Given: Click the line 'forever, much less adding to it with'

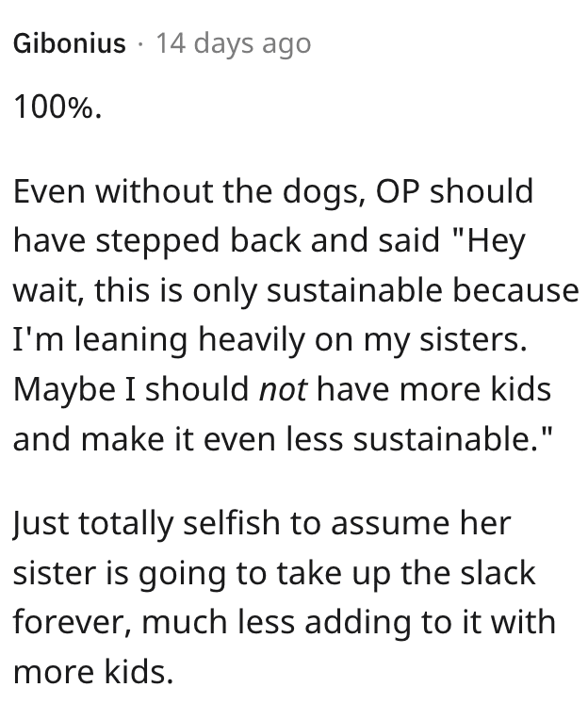Looking at the screenshot, I should click(x=285, y=622).
